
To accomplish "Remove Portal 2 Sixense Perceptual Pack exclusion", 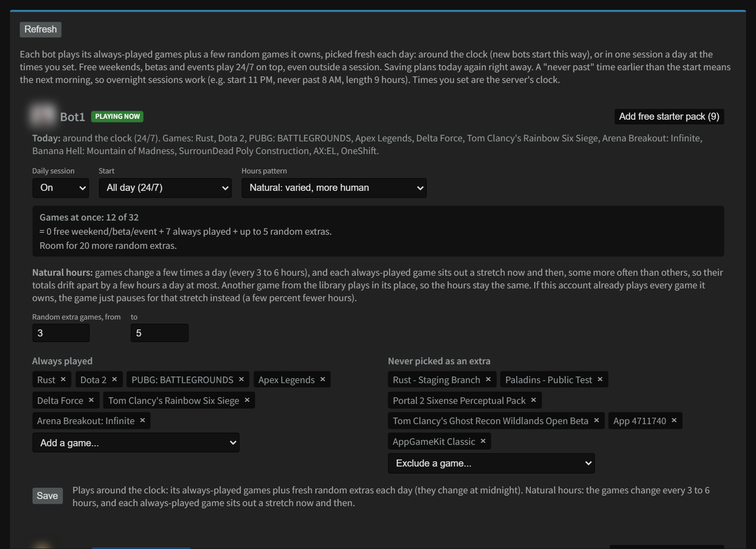I will 533,400.
